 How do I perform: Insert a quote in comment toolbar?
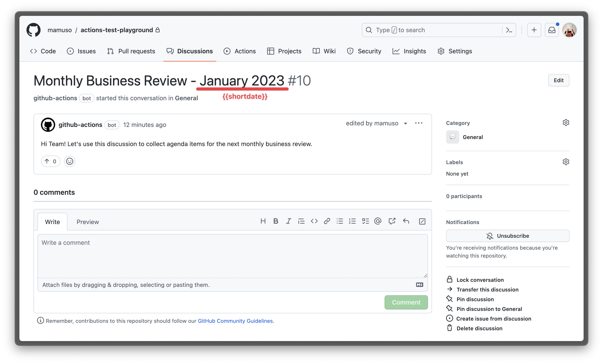(301, 221)
